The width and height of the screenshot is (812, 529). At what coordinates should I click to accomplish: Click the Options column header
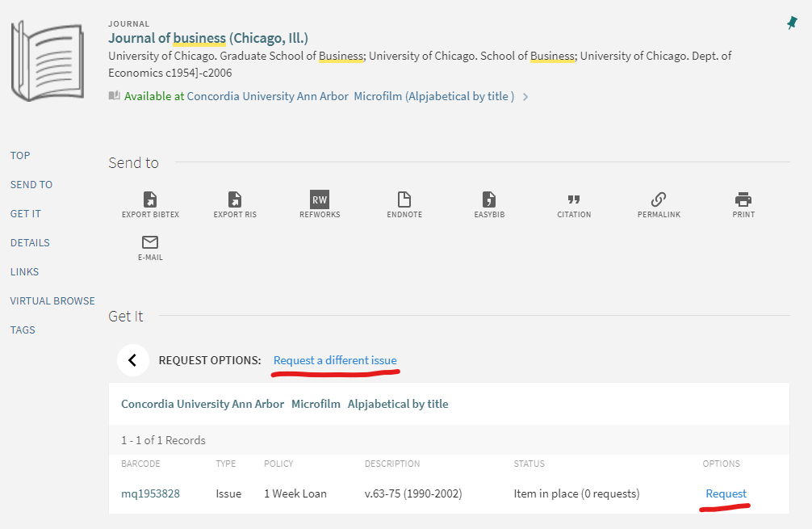tap(721, 464)
